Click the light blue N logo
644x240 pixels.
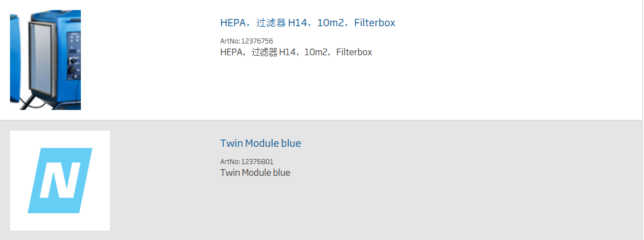60,180
